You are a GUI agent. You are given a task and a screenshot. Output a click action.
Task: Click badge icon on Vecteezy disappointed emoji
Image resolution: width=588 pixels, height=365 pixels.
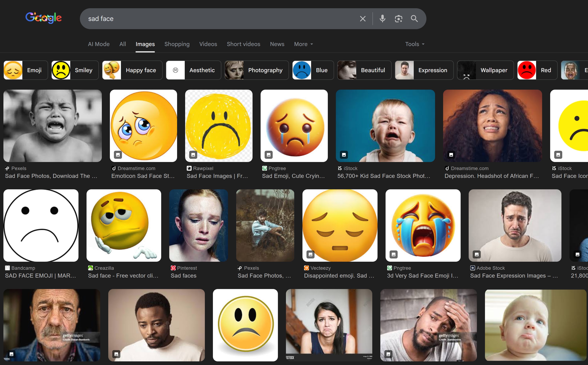point(311,254)
